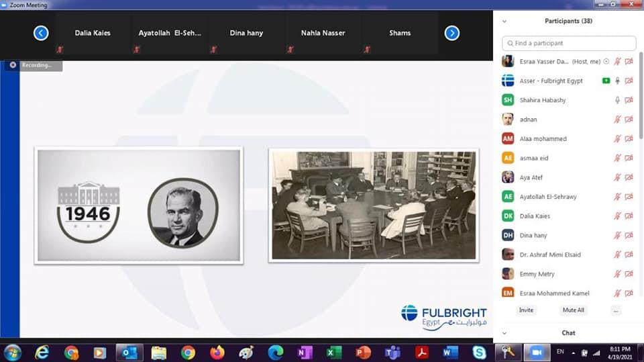Image resolution: width=644 pixels, height=362 pixels.
Task: Click Find a participant search field
Action: (x=569, y=43)
